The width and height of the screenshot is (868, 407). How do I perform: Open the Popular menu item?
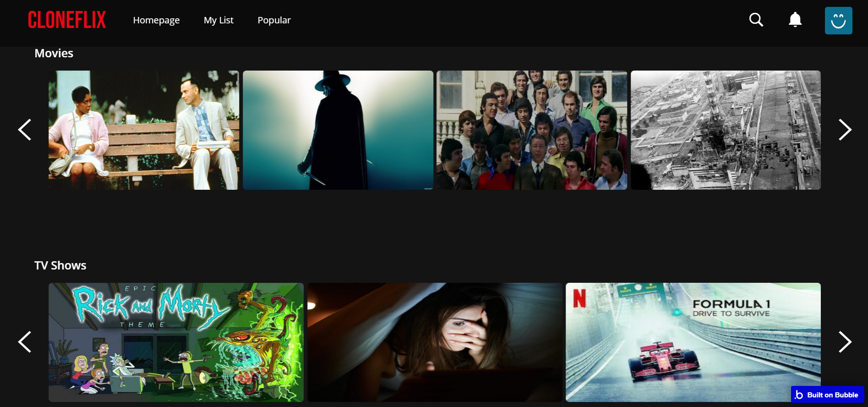(274, 20)
